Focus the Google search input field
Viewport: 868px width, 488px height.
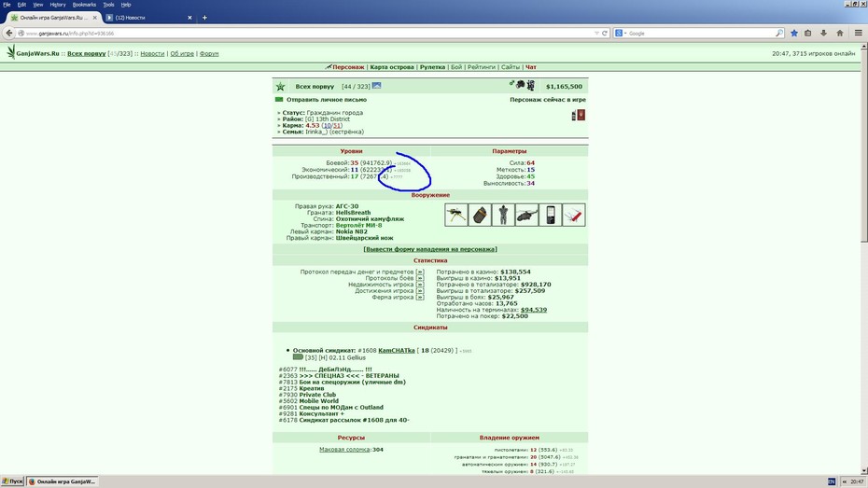pos(700,34)
